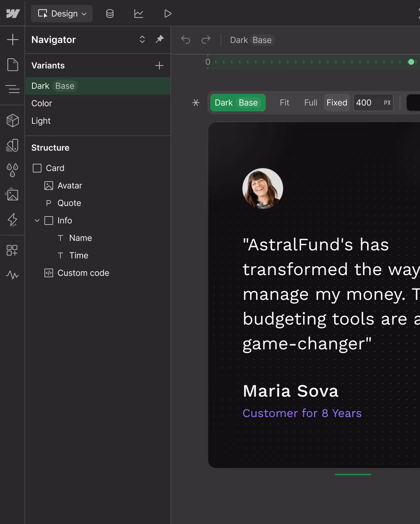The height and width of the screenshot is (524, 420).
Task: Add a new variant with plus
Action: coord(159,65)
